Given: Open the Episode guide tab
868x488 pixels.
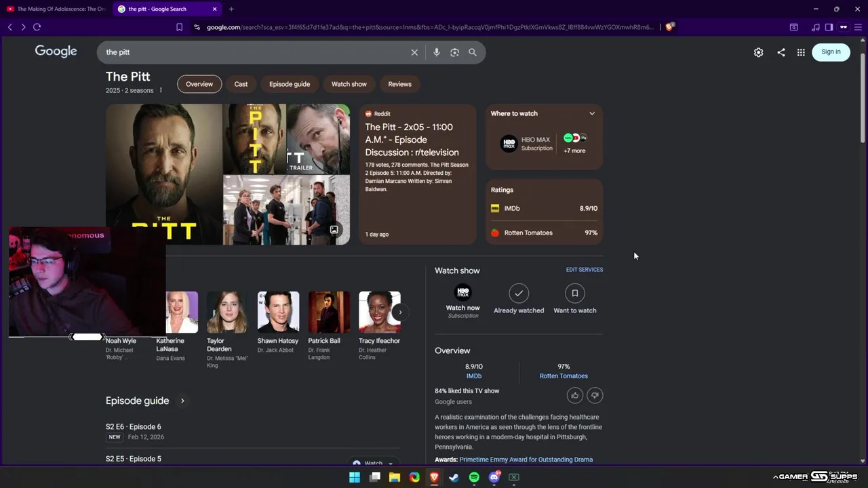Looking at the screenshot, I should pyautogui.click(x=290, y=84).
